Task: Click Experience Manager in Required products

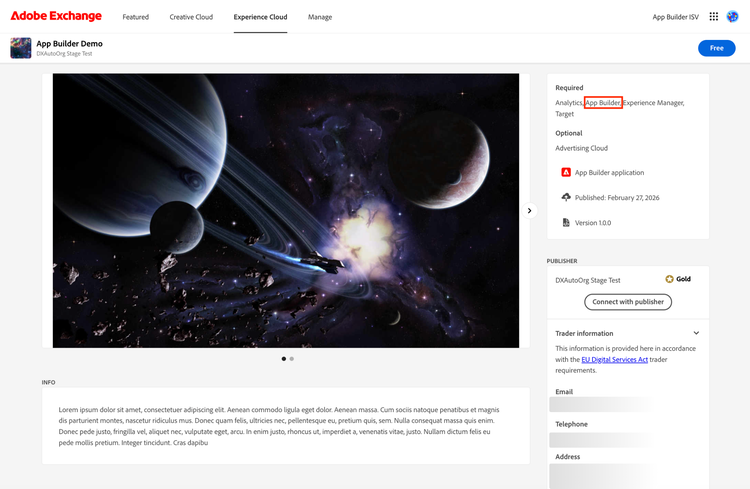Action: pyautogui.click(x=653, y=102)
